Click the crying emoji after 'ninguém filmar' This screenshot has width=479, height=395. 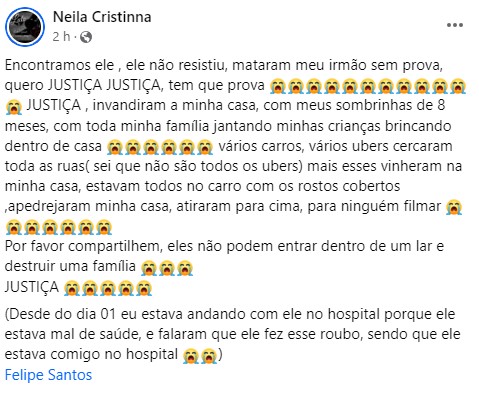coord(454,207)
